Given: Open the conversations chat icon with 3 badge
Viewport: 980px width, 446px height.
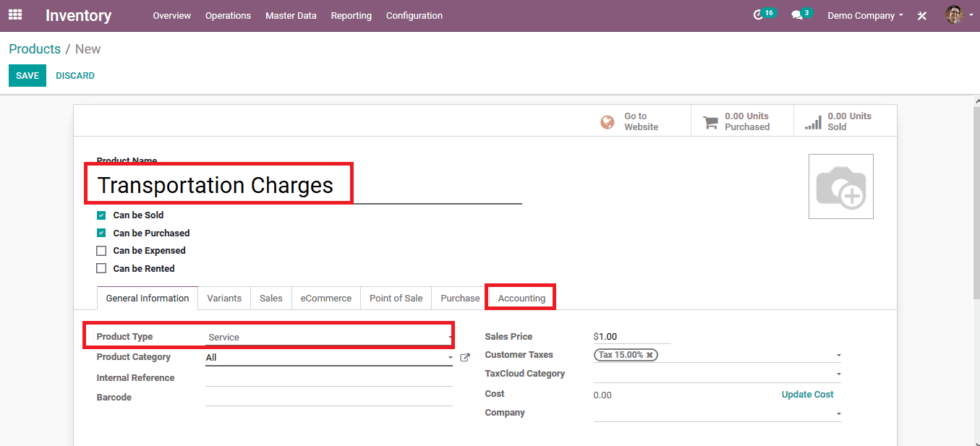Looking at the screenshot, I should click(797, 15).
